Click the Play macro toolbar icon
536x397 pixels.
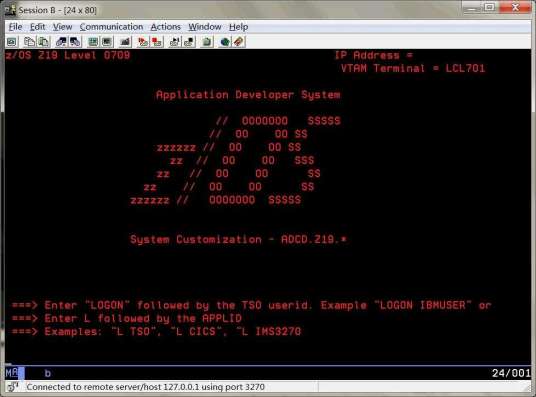[175, 42]
